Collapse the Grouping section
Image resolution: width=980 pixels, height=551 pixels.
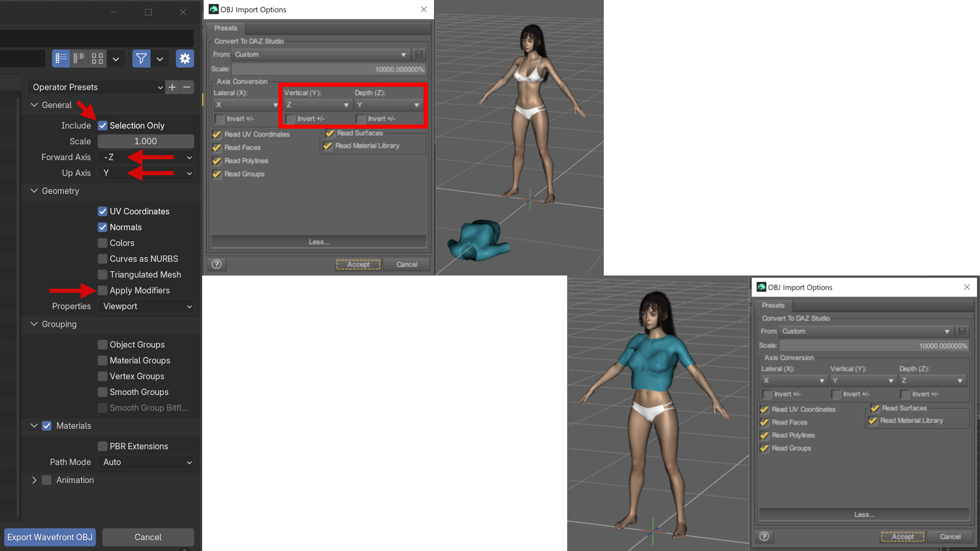point(34,324)
